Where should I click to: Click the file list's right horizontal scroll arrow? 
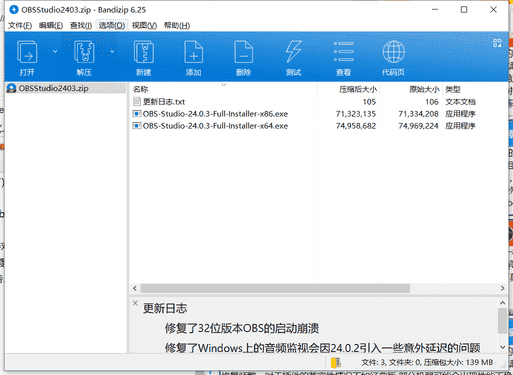(503, 288)
